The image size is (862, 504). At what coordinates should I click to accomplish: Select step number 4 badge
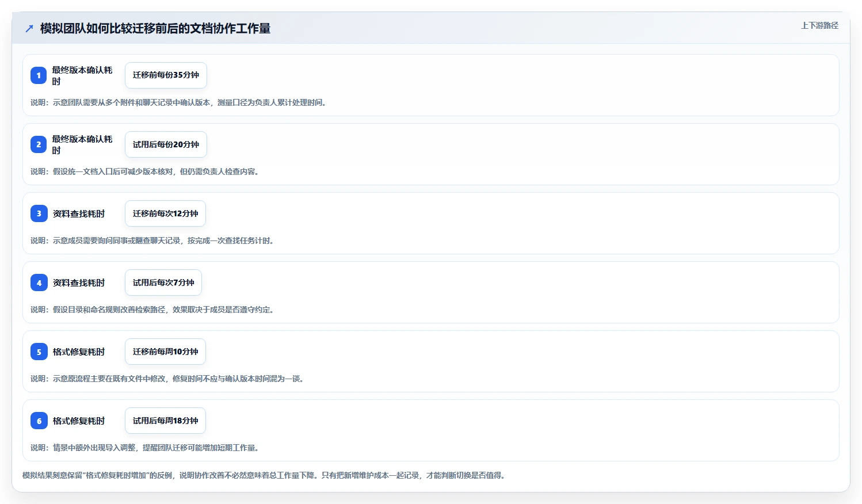coord(39,282)
